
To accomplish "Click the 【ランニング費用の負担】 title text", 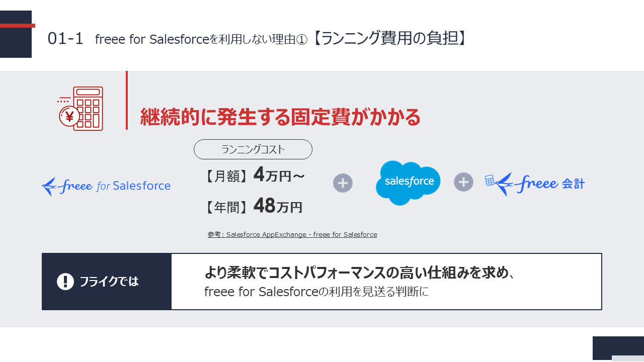I will point(390,38).
